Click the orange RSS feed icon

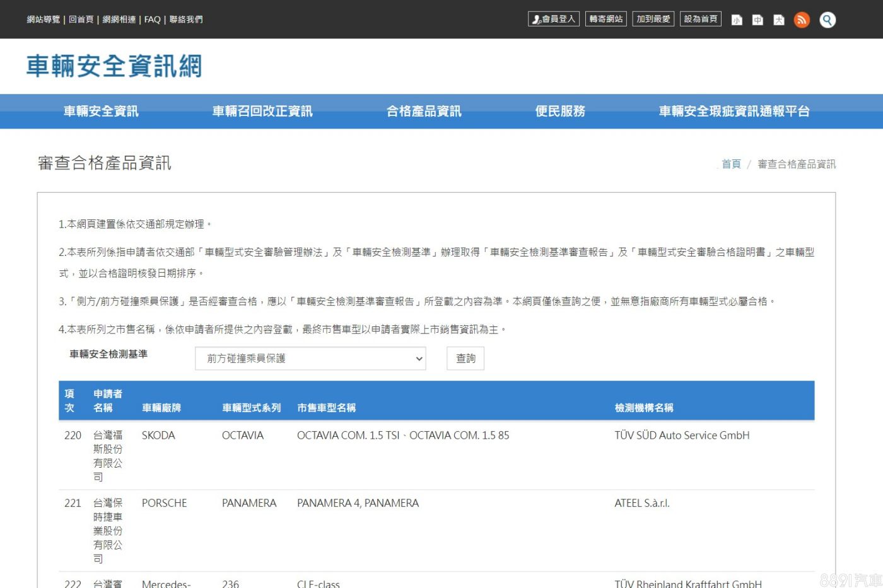(802, 20)
